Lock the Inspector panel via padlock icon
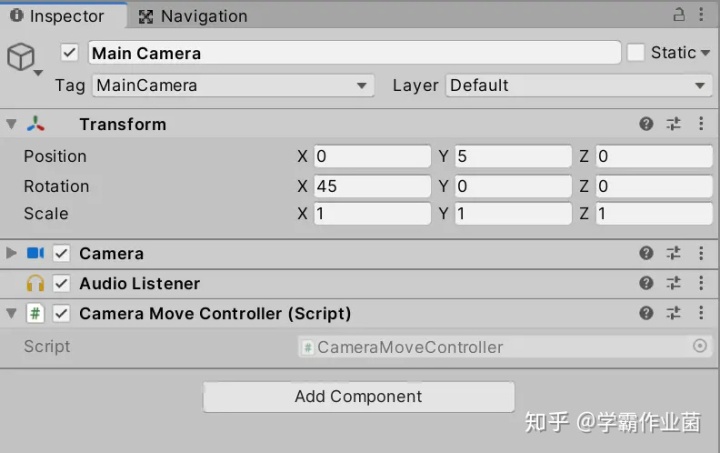This screenshot has width=720, height=453. pyautogui.click(x=679, y=14)
